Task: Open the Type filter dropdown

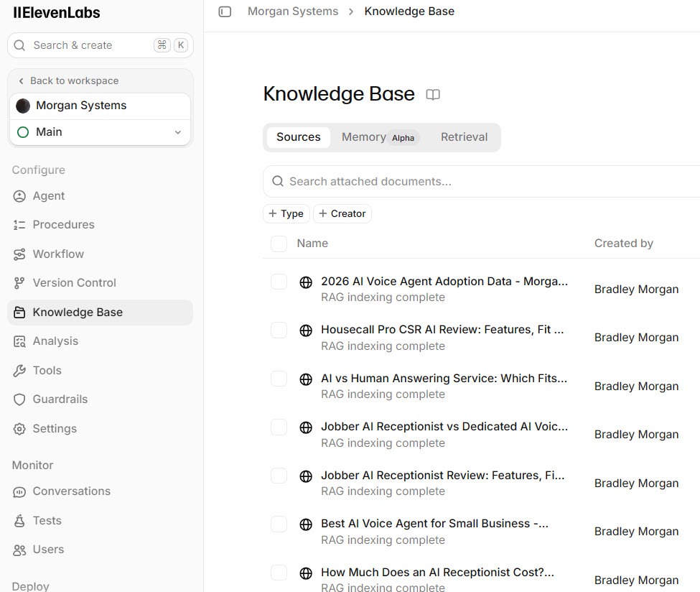Action: click(286, 213)
